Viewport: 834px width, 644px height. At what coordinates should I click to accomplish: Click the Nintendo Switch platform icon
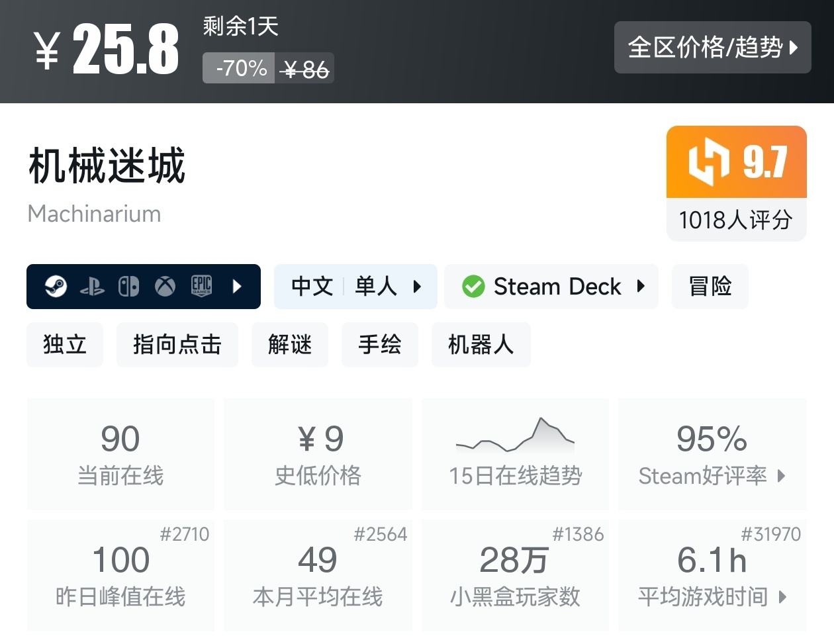click(128, 287)
